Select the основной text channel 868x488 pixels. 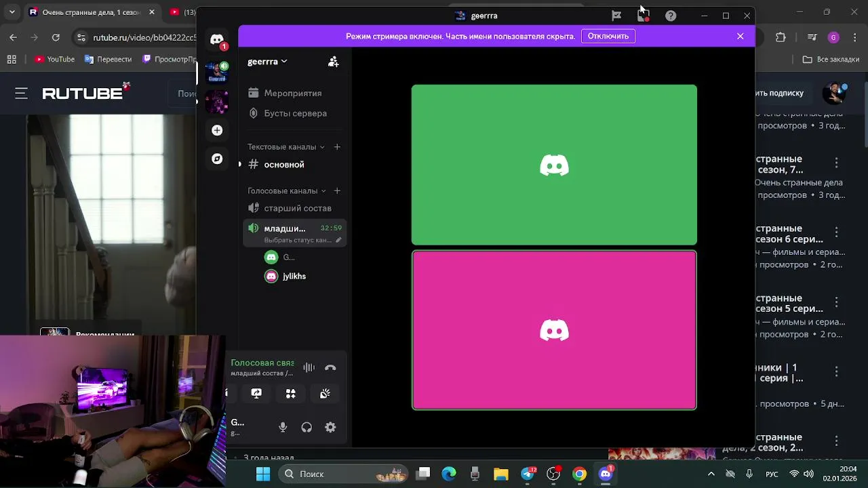(x=294, y=164)
